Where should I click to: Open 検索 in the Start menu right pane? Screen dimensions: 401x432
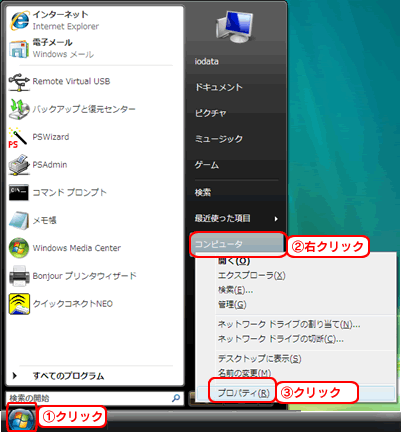coord(203,192)
